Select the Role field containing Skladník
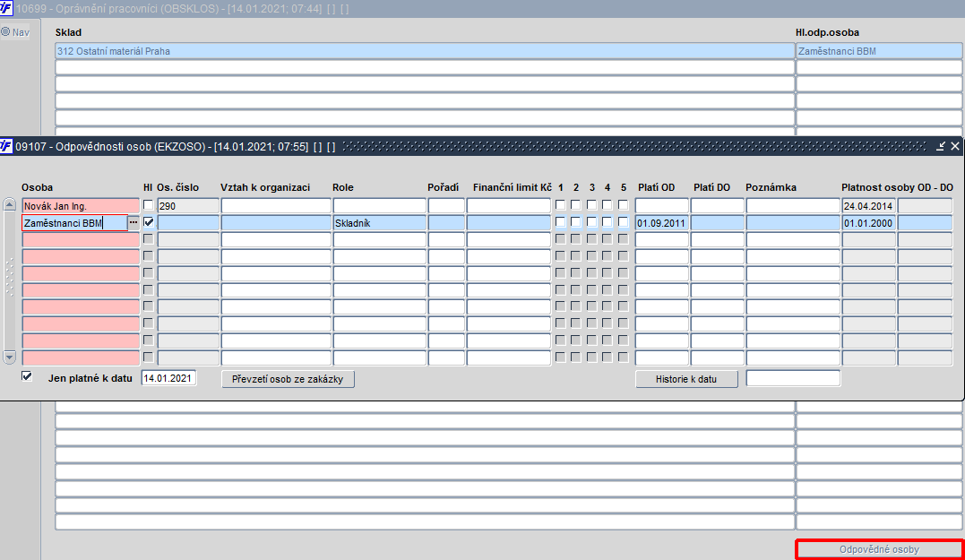The width and height of the screenshot is (965, 560). [379, 223]
